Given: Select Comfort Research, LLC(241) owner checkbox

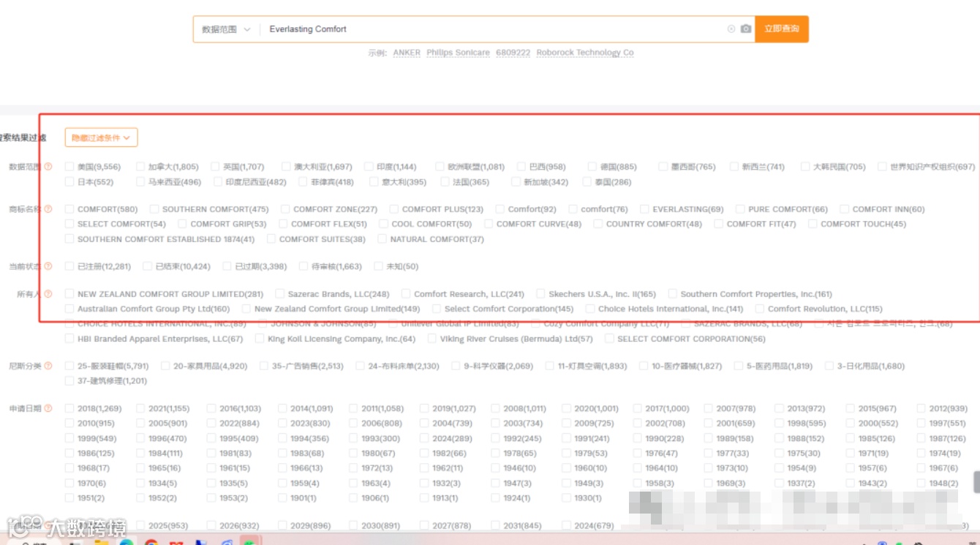Looking at the screenshot, I should (406, 294).
